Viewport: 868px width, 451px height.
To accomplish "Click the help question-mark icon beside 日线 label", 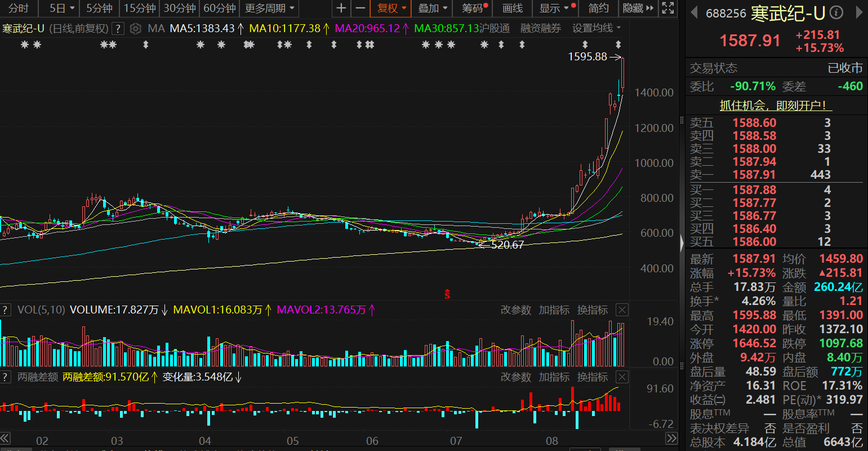I will point(117,28).
